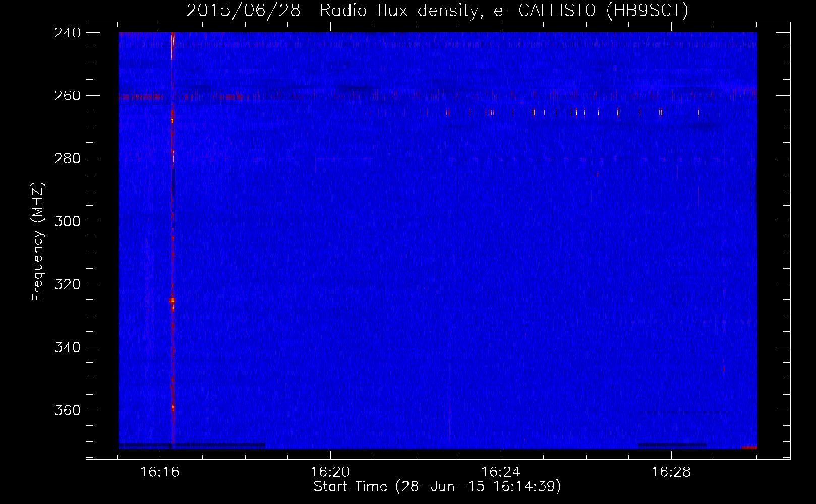Select the 320 frequency tick label
The image size is (816, 504).
68,284
